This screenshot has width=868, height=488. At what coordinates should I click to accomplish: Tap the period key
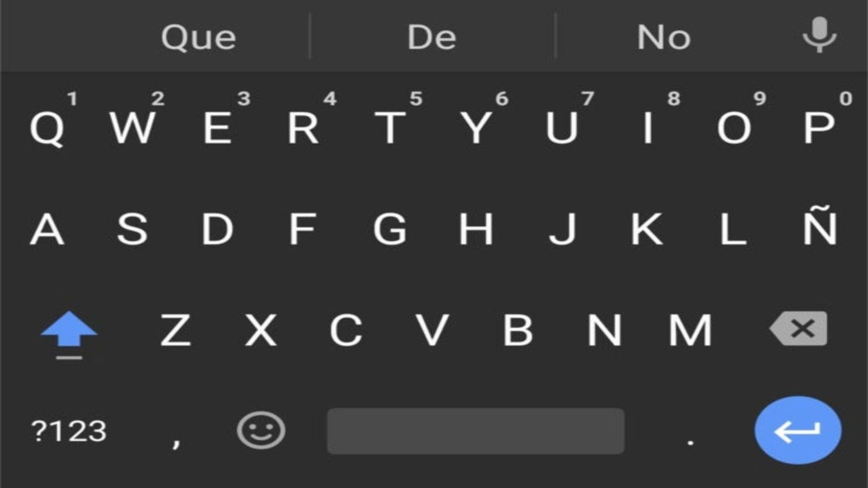tap(690, 442)
